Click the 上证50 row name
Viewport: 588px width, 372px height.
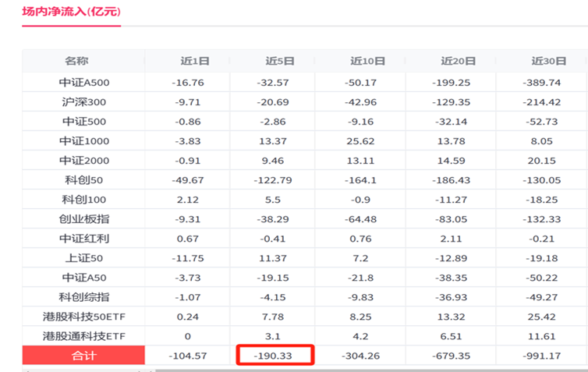[84, 258]
